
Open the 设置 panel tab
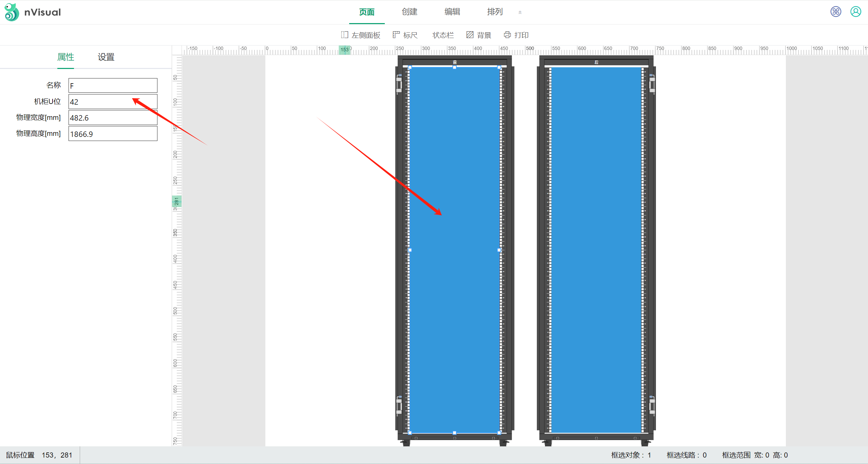106,57
